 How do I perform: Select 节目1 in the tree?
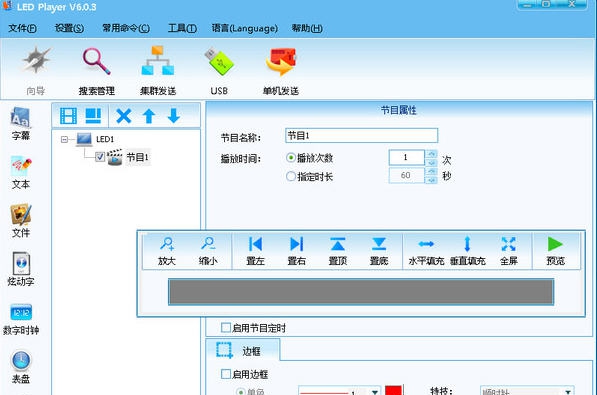137,157
